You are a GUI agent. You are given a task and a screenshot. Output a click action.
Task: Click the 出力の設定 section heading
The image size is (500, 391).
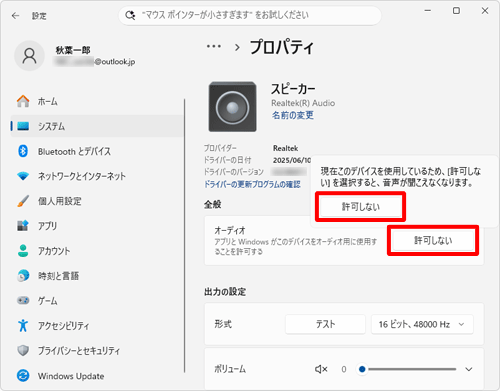[225, 292]
